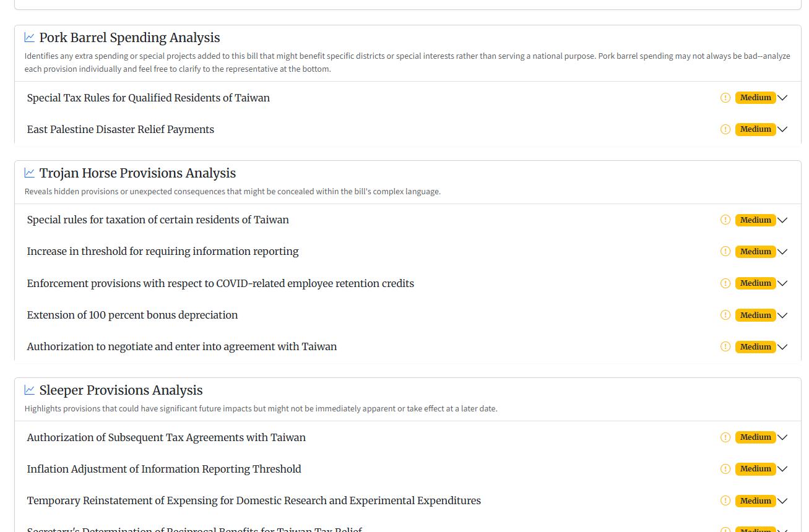
Task: Click Medium badge on Authorization to negotiate with Taiwan
Action: (755, 346)
